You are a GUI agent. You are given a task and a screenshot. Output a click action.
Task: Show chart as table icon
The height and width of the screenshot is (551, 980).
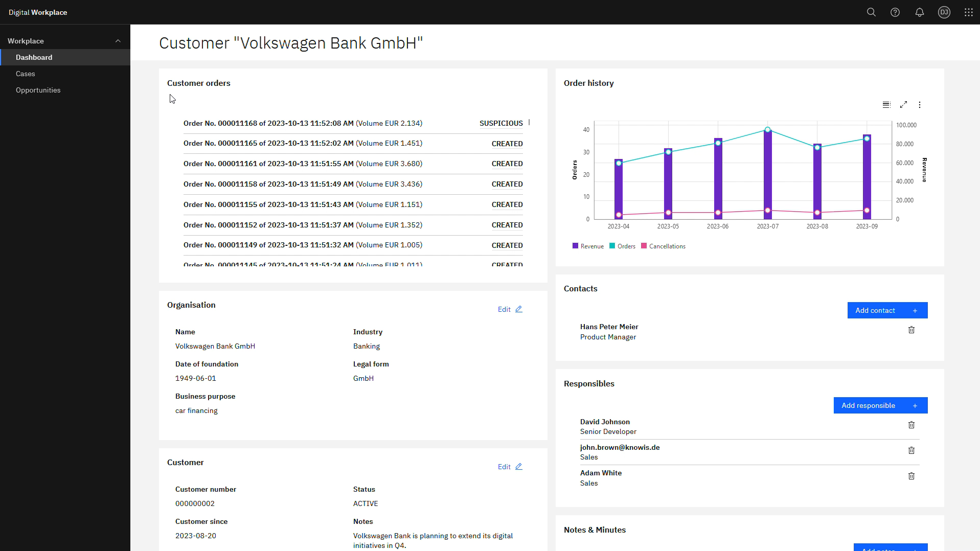[x=886, y=105]
